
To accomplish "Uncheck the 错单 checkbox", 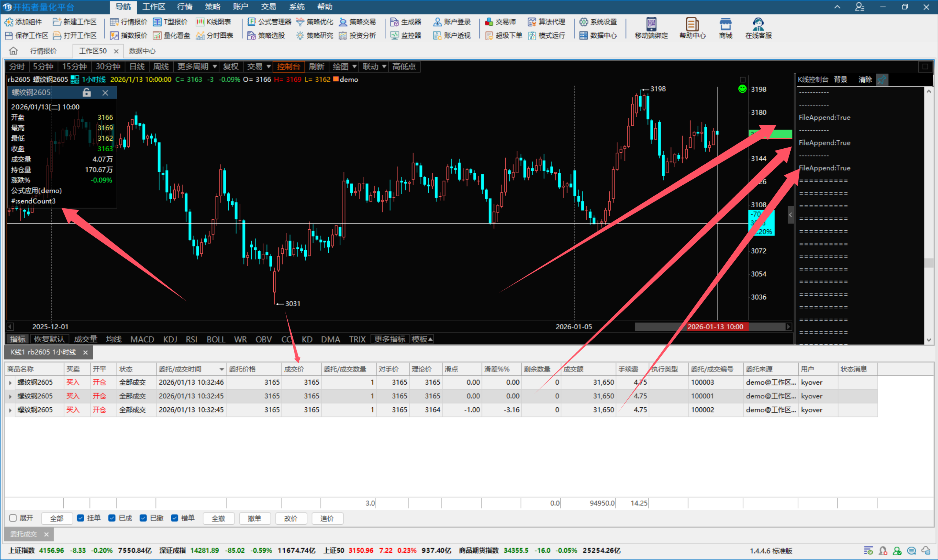I will (174, 518).
